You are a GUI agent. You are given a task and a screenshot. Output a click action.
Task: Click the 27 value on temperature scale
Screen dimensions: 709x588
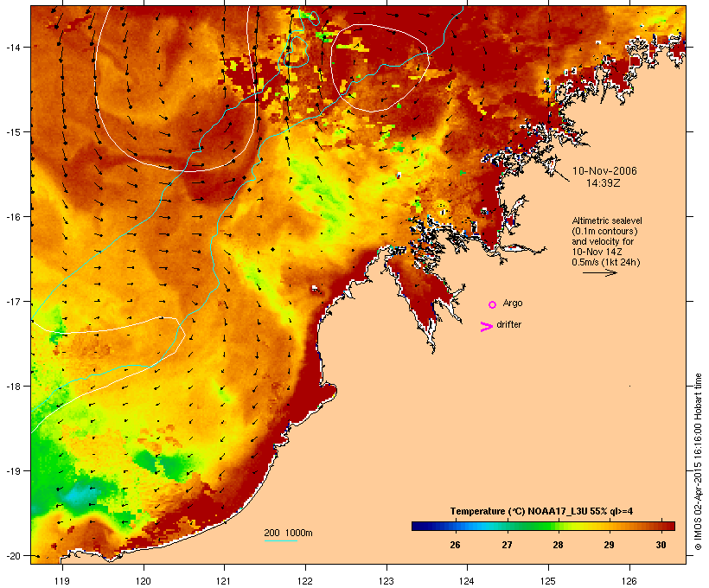pyautogui.click(x=507, y=545)
